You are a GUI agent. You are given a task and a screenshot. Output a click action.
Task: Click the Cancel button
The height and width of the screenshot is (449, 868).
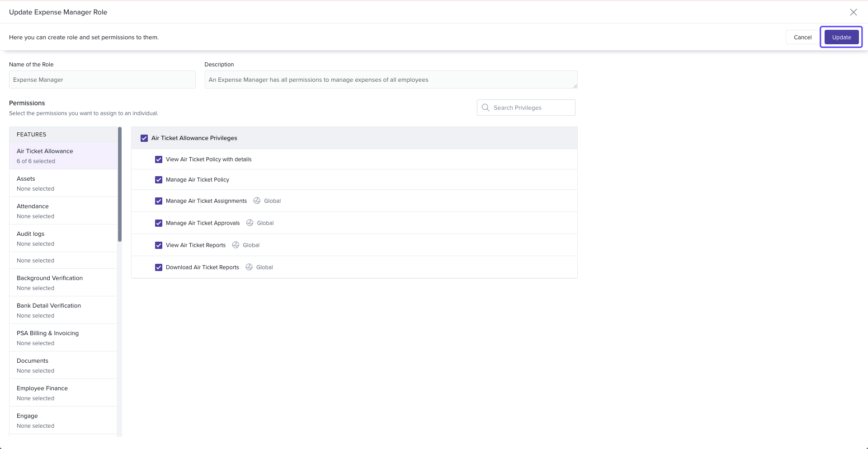(x=802, y=37)
